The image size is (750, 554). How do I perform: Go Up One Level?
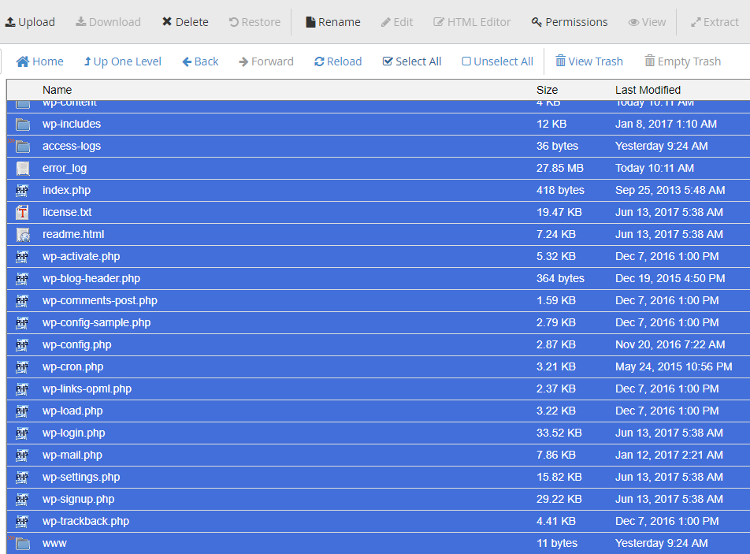pyautogui.click(x=122, y=61)
